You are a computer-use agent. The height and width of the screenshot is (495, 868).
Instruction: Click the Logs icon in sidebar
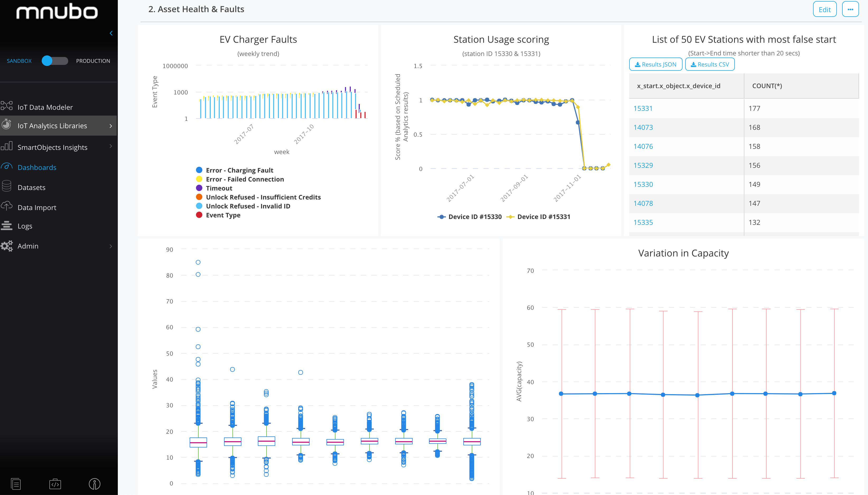7,225
